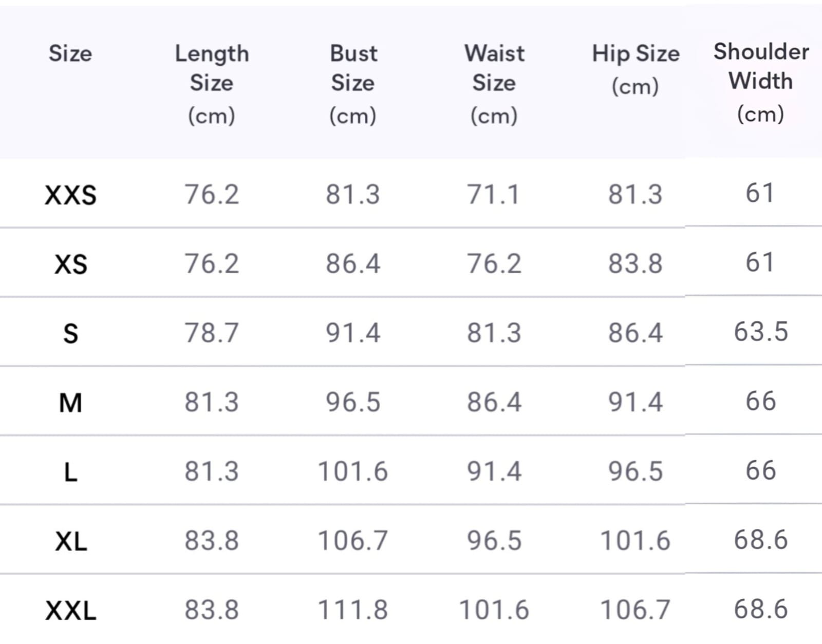The image size is (822, 644).
Task: Click the 86.4 bust value for XS
Action: pos(353,264)
